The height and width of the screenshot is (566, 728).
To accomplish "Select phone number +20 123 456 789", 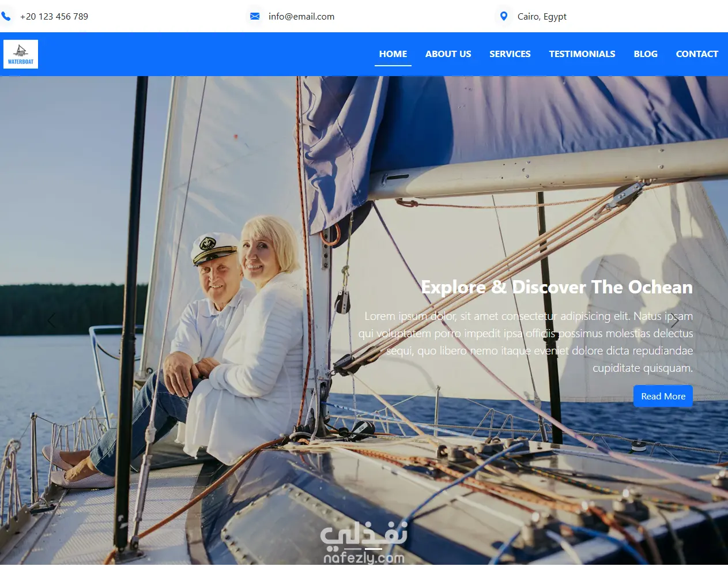I will (x=54, y=16).
